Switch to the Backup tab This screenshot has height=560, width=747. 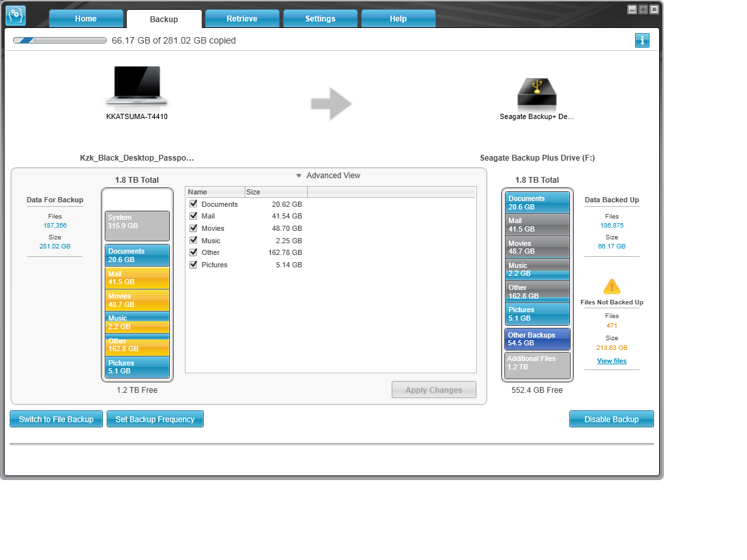[164, 19]
